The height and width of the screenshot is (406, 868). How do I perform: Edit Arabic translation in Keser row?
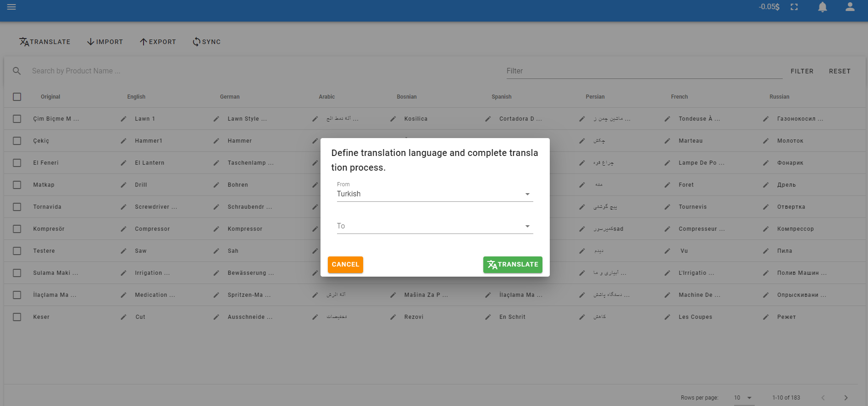pyautogui.click(x=315, y=317)
